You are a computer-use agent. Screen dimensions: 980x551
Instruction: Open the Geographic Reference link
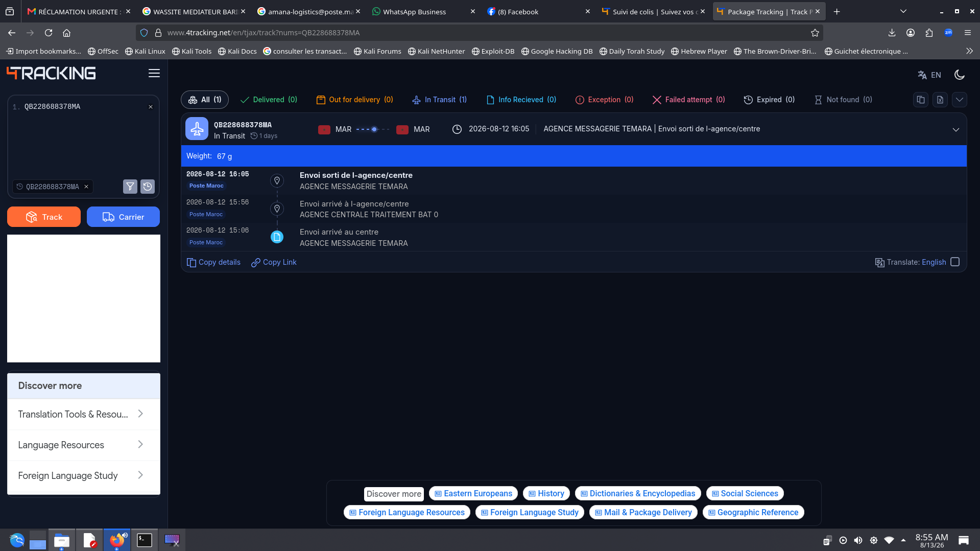[753, 512]
